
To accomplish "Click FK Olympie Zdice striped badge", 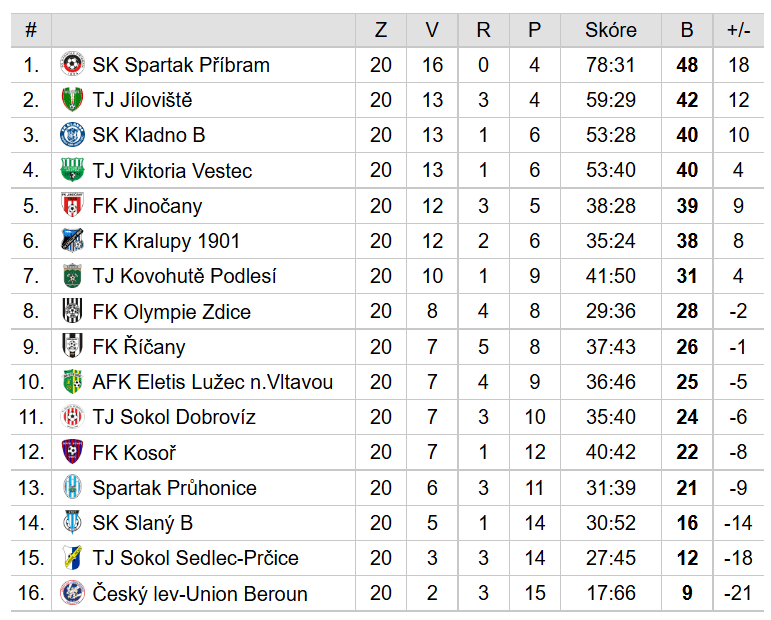I will coord(72,311).
